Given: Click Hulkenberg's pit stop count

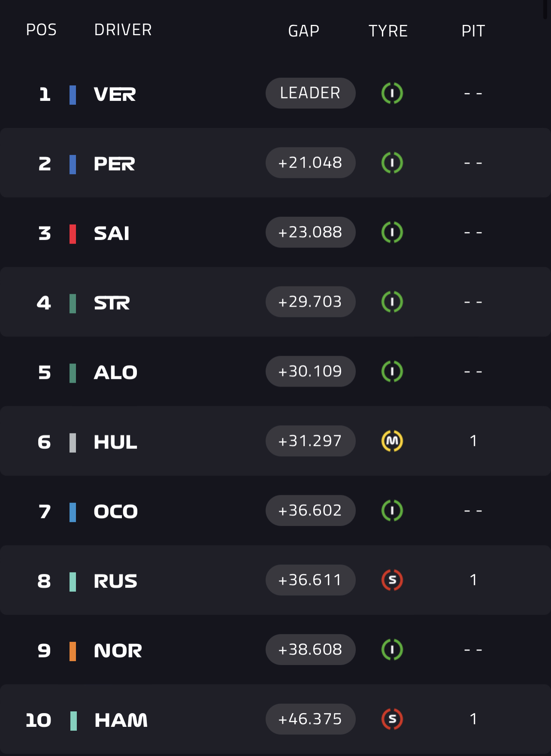Looking at the screenshot, I should click(x=473, y=441).
